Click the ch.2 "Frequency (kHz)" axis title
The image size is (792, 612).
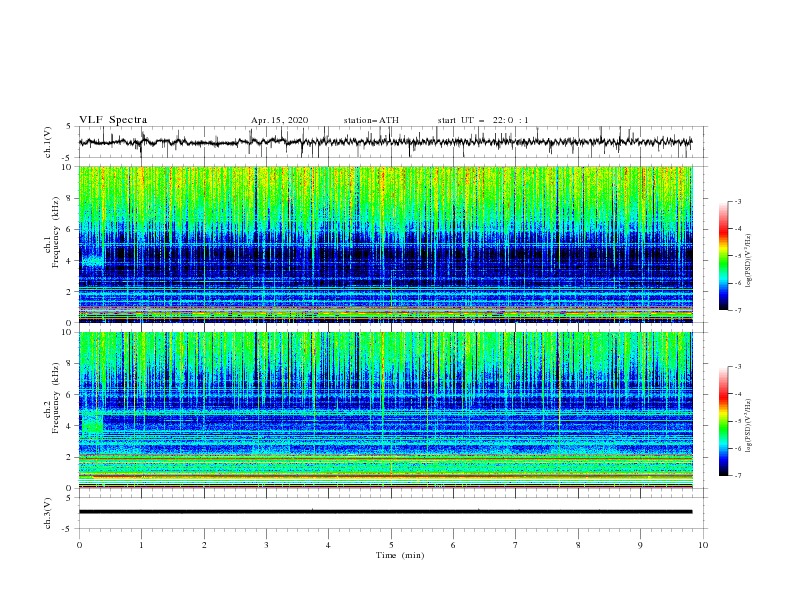point(56,398)
